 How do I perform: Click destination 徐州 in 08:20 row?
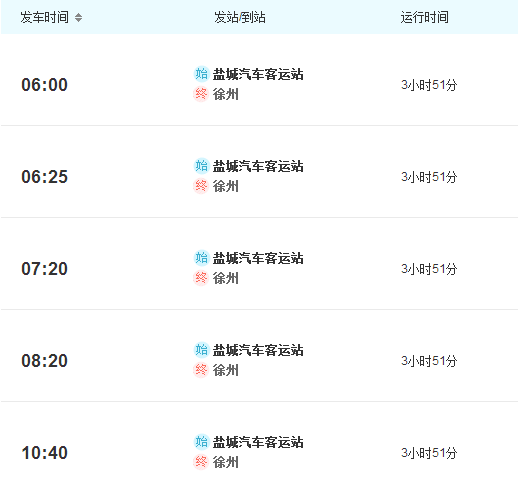pyautogui.click(x=226, y=370)
